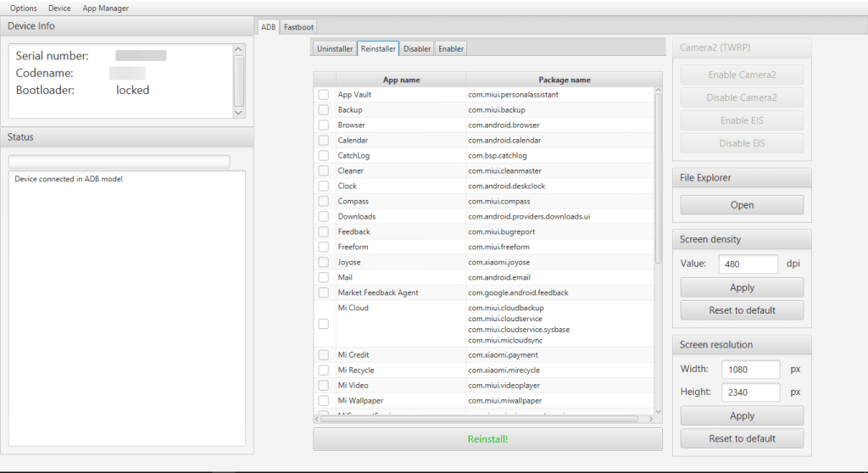This screenshot has height=473, width=868.
Task: Enable the Clock checkbox
Action: pos(324,186)
